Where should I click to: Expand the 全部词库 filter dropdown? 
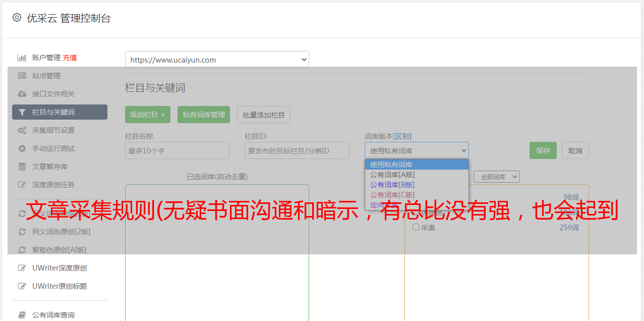pos(496,177)
